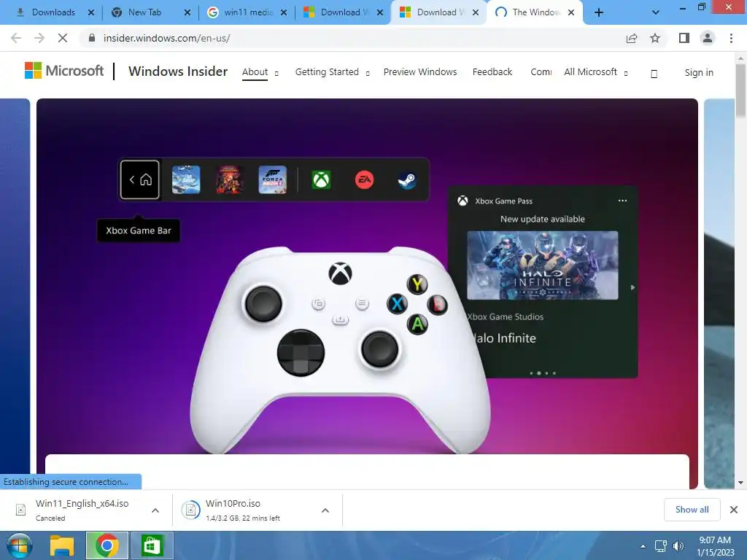Click the carousel pagination dots on card

543,373
